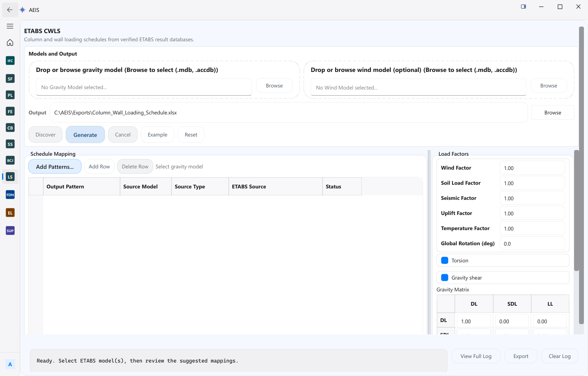Click the Delete Row button
588x376 pixels.
pos(135,166)
